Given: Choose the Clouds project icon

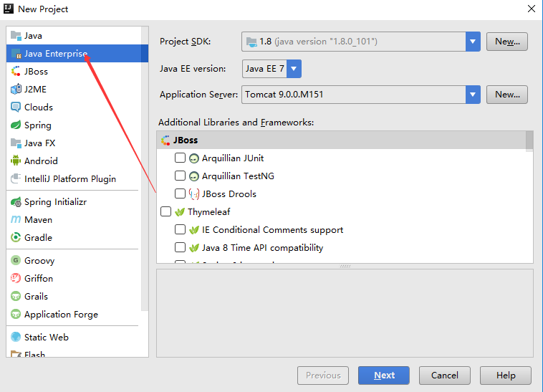Looking at the screenshot, I should [16, 107].
